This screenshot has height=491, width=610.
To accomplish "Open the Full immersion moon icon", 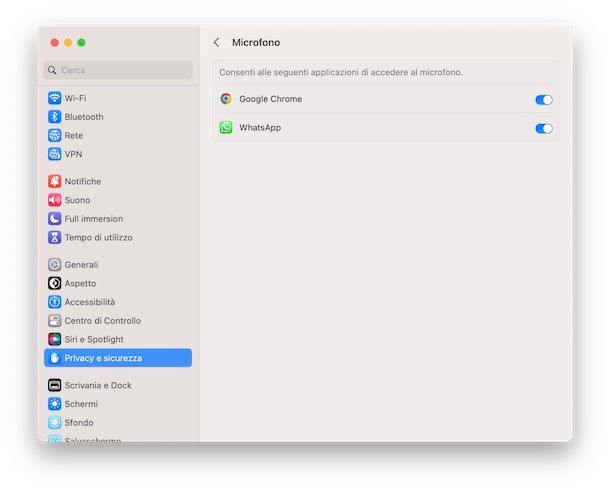I will tap(54, 219).
